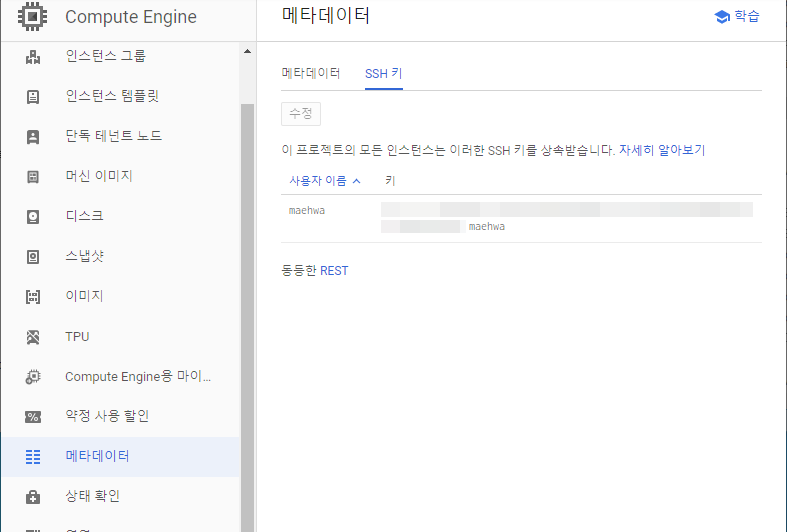Screen dimensions: 787x532
Task: Click the 키 column header
Action: pos(390,181)
